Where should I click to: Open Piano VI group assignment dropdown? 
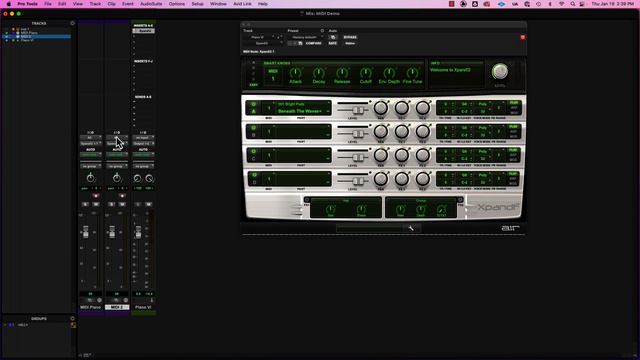tap(143, 166)
